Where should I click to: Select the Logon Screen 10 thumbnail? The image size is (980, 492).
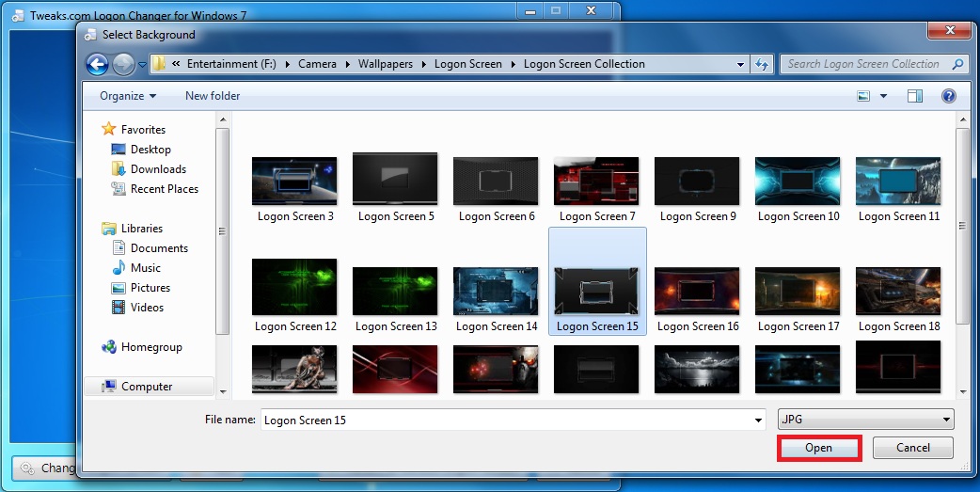pyautogui.click(x=798, y=182)
